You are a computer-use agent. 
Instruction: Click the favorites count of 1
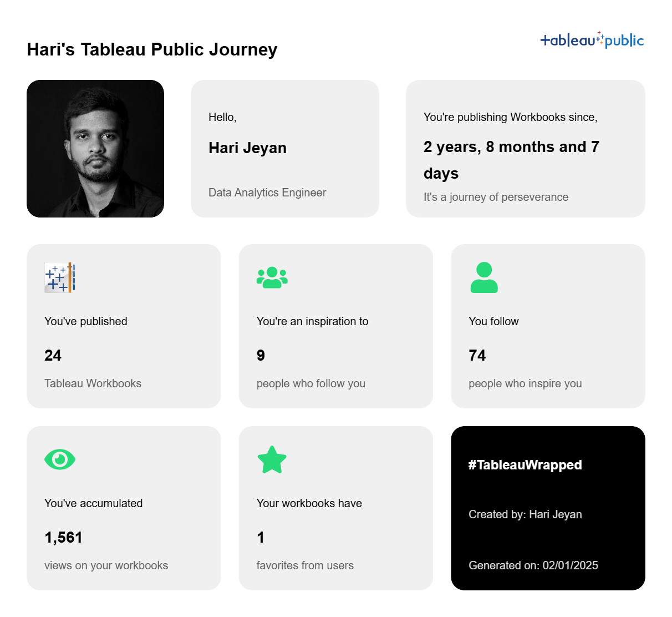(x=261, y=538)
